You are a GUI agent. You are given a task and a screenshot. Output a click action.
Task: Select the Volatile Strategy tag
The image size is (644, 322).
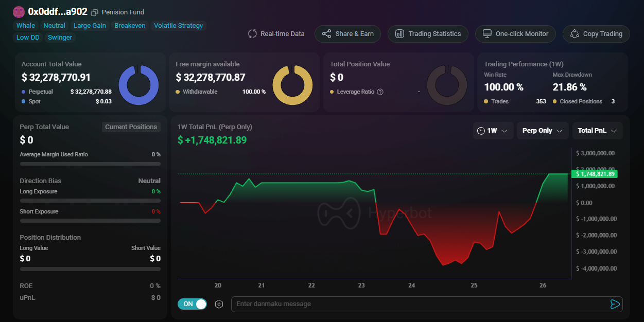(x=178, y=26)
